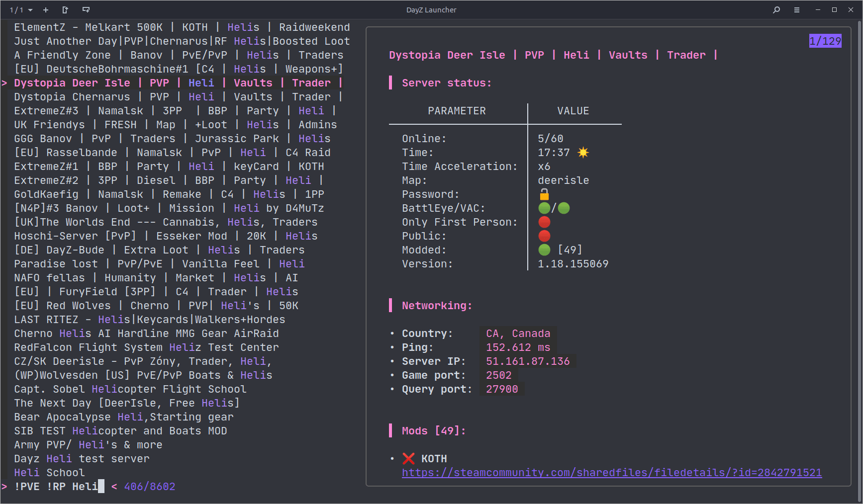Close the DayZ Launcher window

851,10
